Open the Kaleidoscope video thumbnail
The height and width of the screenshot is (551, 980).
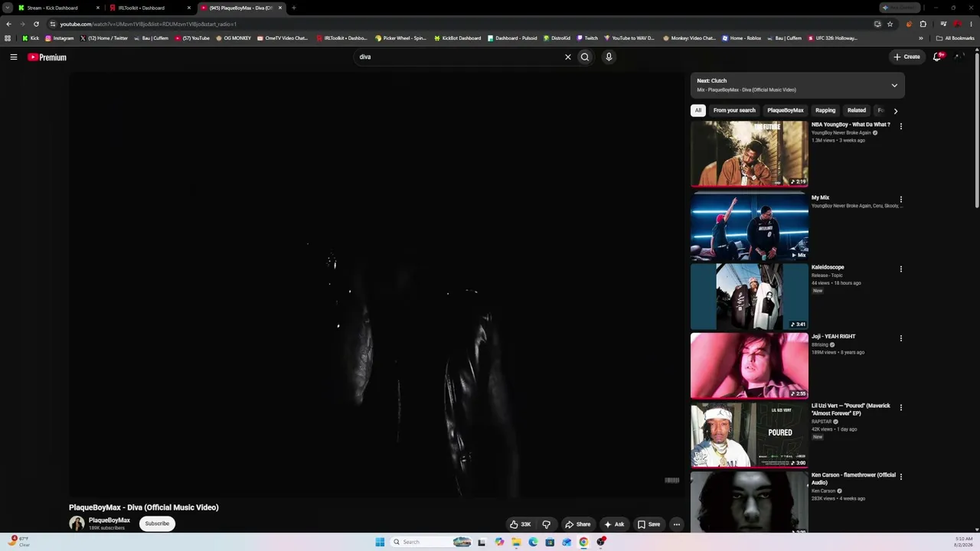750,296
